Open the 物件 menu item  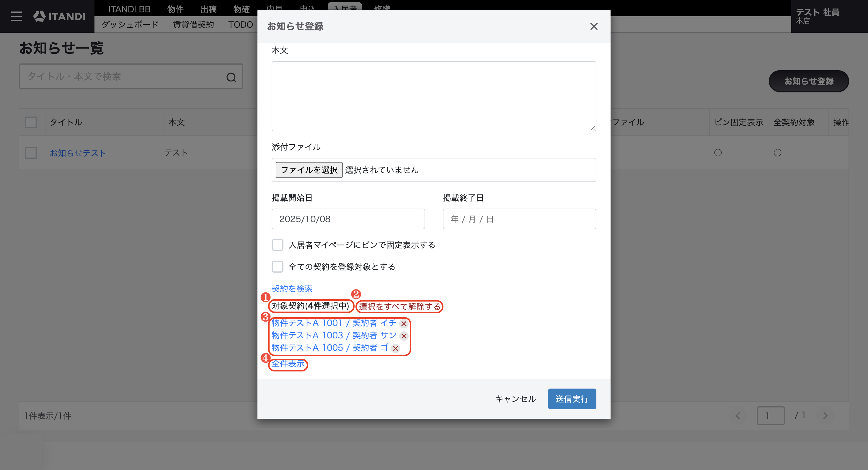click(175, 9)
